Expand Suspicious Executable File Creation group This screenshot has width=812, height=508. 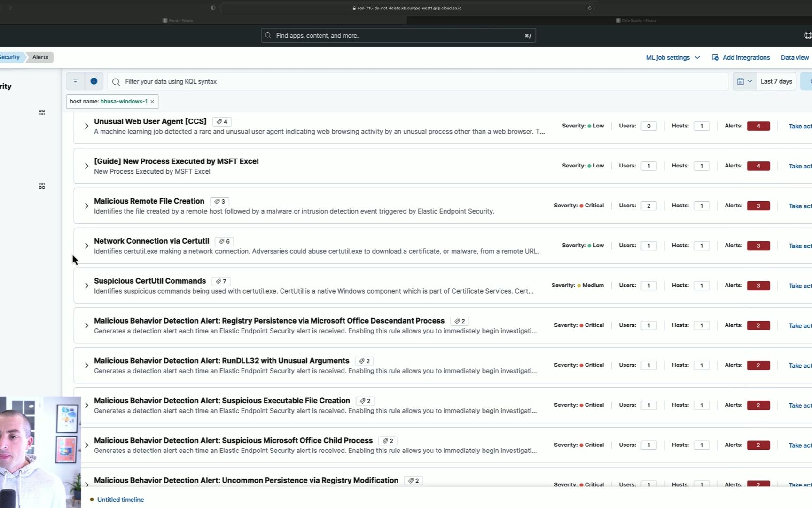pos(86,405)
